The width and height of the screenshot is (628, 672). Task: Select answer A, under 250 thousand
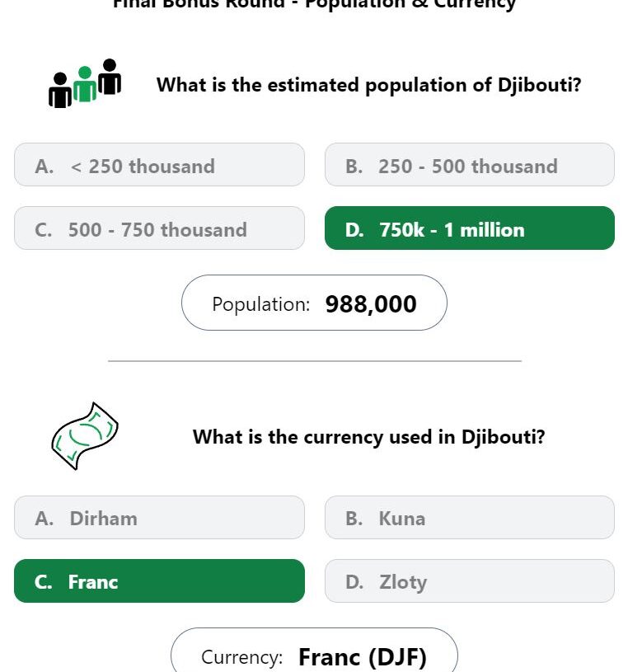(x=159, y=165)
